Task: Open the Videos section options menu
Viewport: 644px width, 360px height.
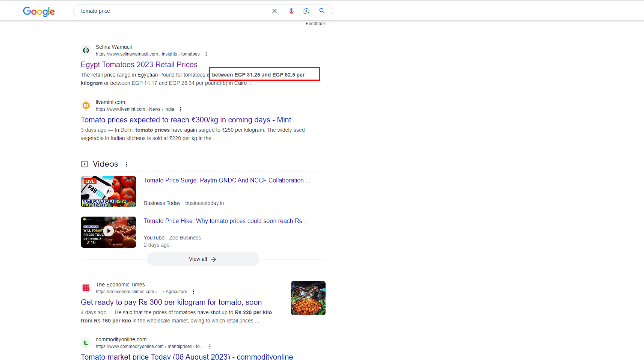Action: 127,164
